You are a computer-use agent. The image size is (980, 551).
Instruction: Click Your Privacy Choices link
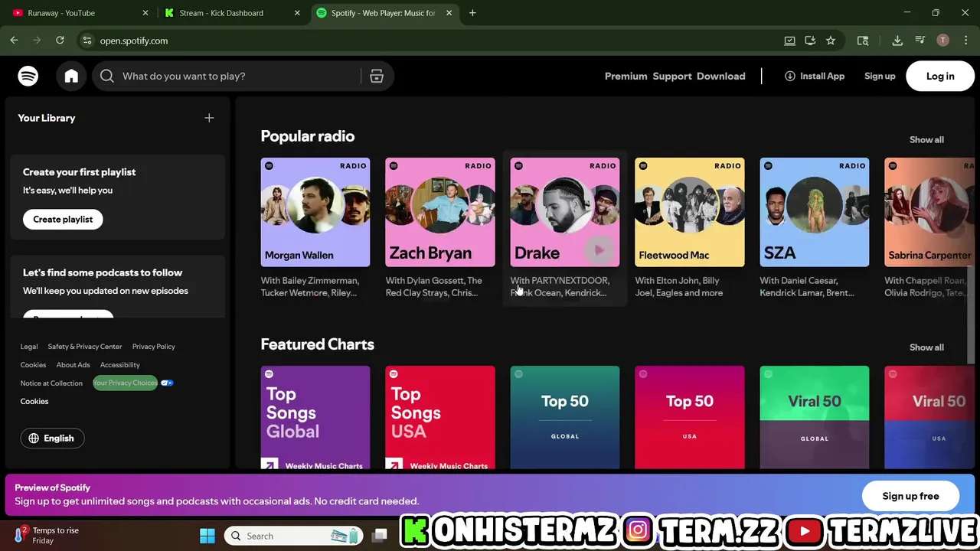125,383
